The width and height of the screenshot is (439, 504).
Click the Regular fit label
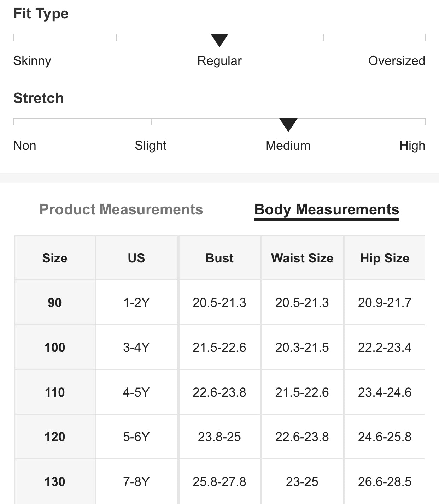coord(219,61)
